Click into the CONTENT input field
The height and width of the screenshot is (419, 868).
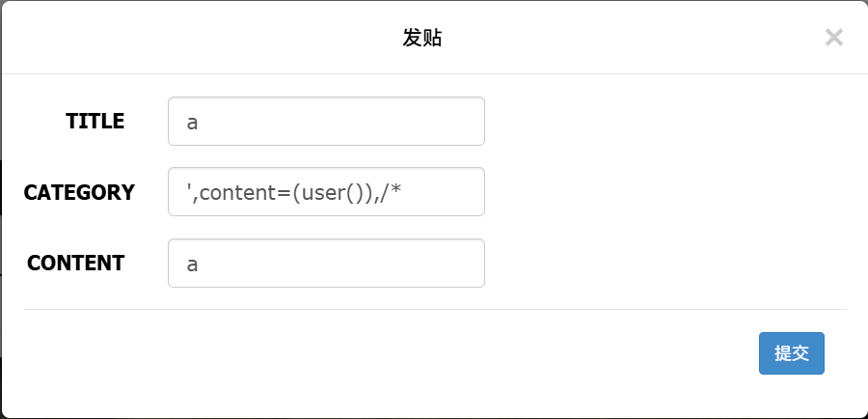[x=326, y=263]
